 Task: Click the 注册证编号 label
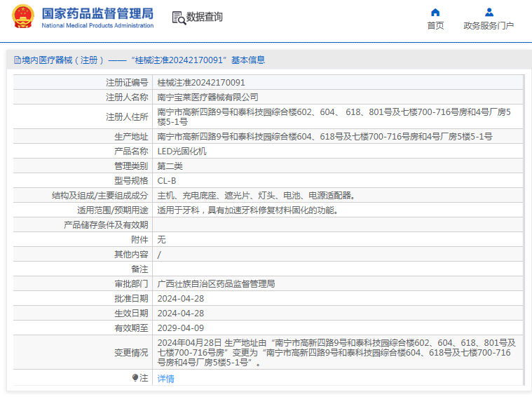(x=127, y=83)
